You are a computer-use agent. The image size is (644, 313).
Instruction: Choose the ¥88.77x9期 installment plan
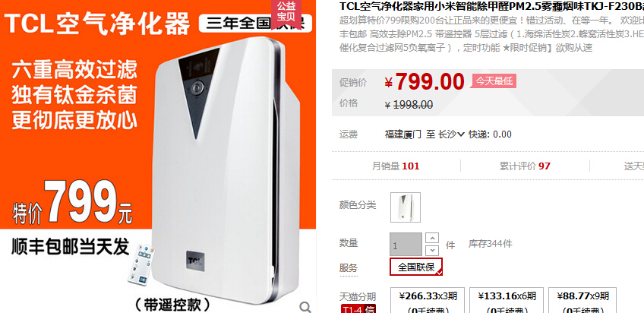582,300
